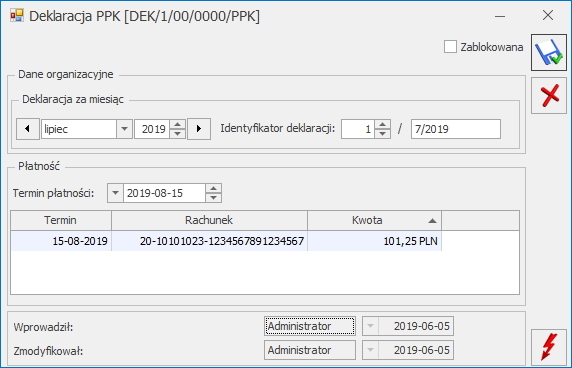
Task: Select the account cell 20-10101023-1234567891234567
Action: tap(209, 241)
